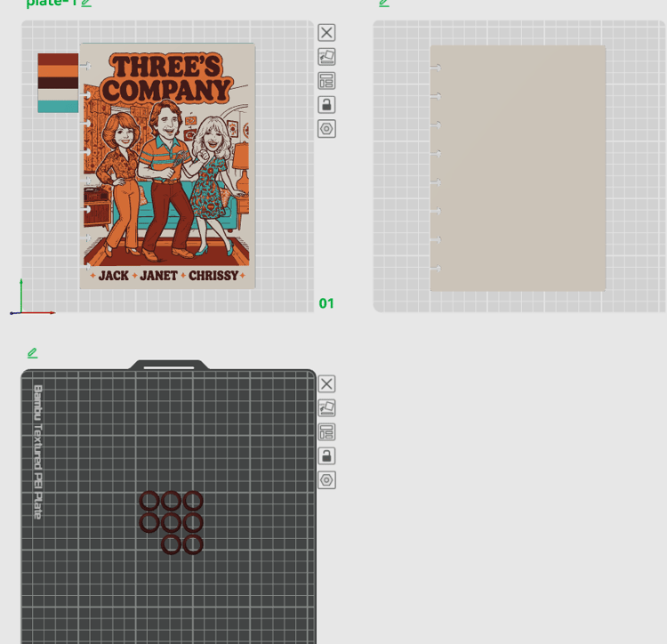Click the Bambu Textured PEI Plate label
This screenshot has height=644, width=667.
click(x=38, y=452)
